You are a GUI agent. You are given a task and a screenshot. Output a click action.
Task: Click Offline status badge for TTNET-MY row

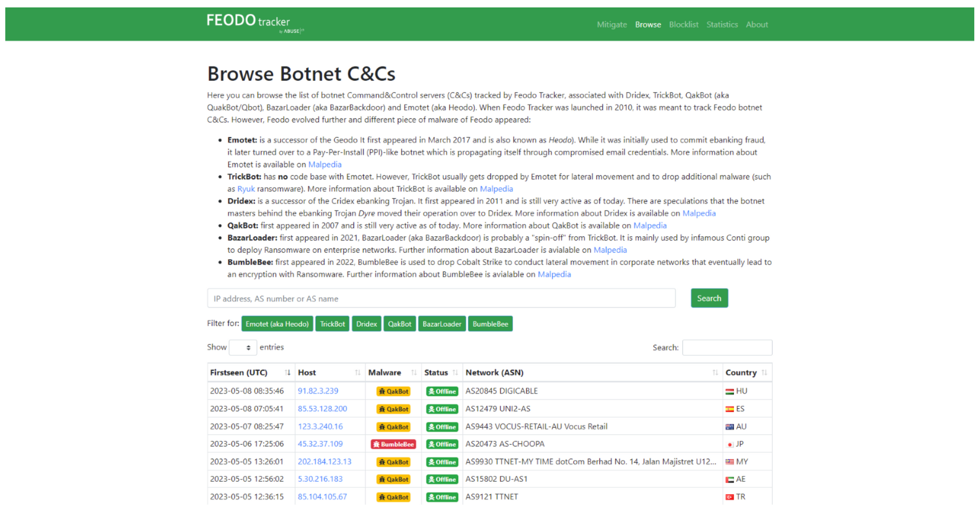coord(442,462)
